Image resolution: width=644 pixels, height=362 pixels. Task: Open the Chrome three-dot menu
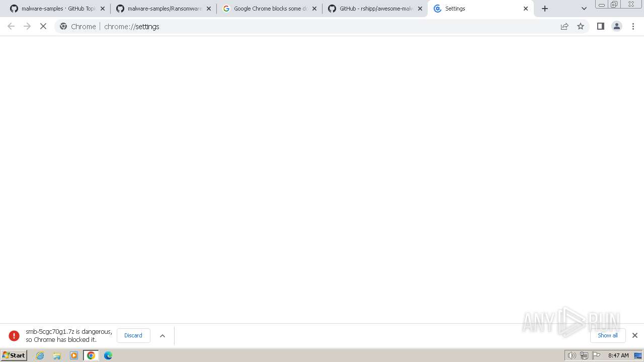click(633, 26)
